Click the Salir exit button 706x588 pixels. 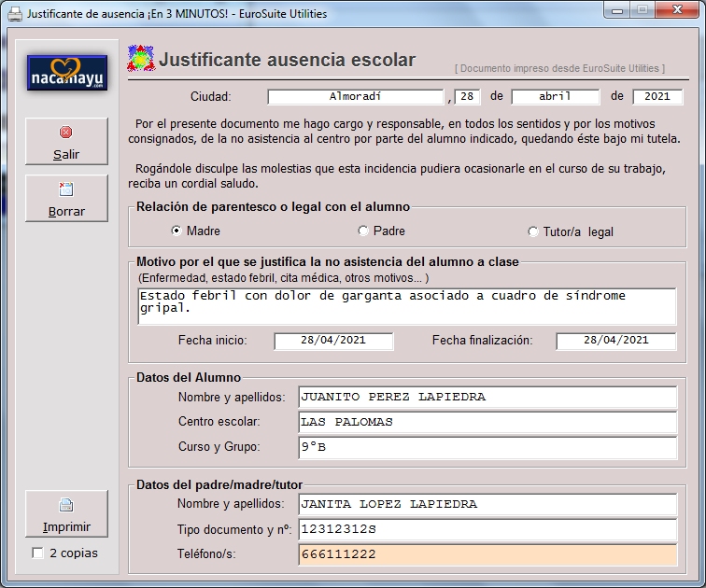point(66,142)
